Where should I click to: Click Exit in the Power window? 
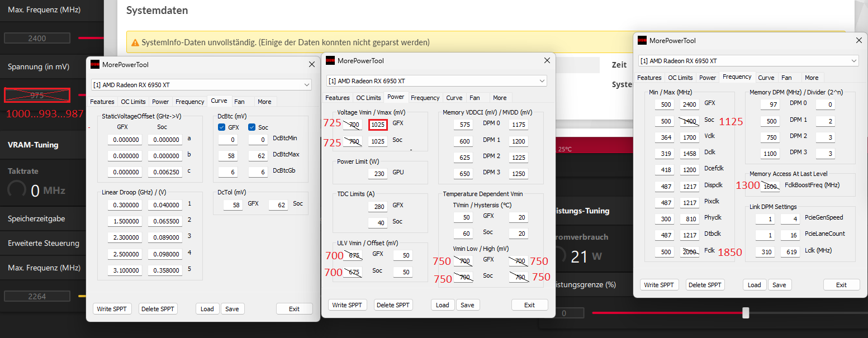point(530,305)
